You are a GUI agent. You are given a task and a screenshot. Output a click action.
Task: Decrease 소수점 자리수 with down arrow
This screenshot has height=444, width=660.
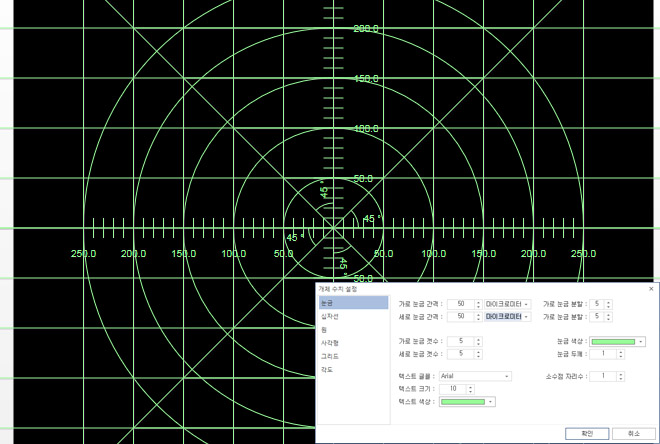click(620, 379)
